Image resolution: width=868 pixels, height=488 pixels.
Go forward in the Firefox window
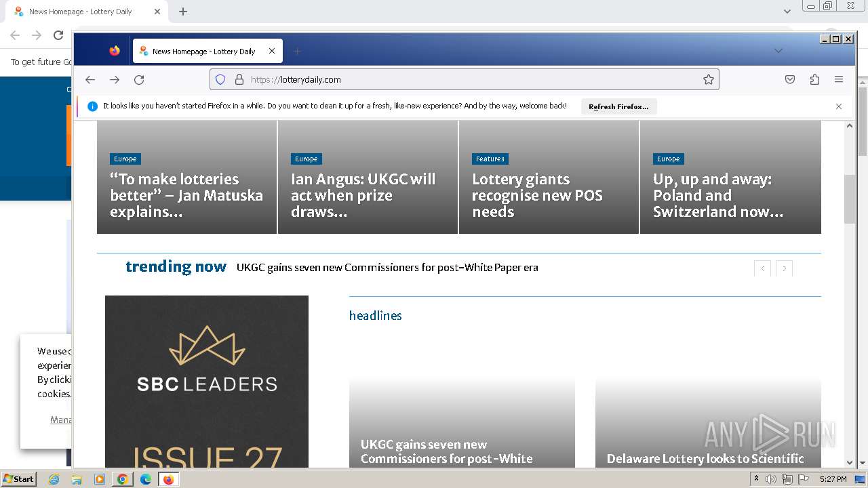[x=115, y=80]
